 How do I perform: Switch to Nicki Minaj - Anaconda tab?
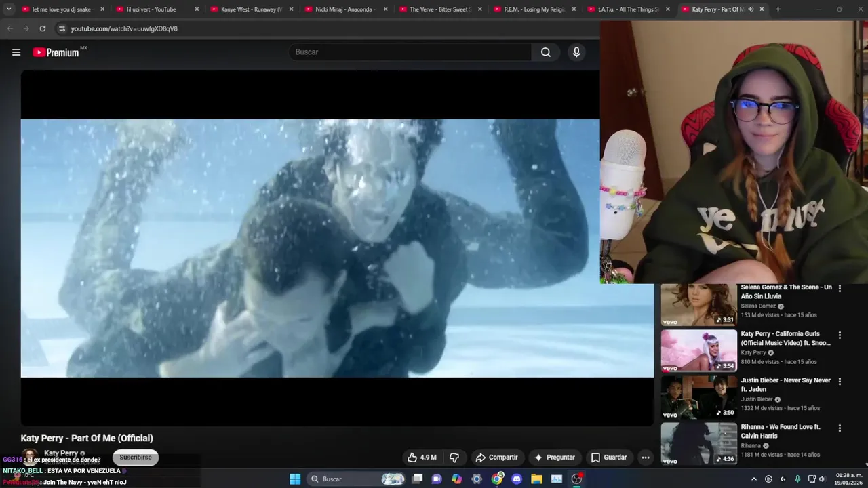click(346, 9)
